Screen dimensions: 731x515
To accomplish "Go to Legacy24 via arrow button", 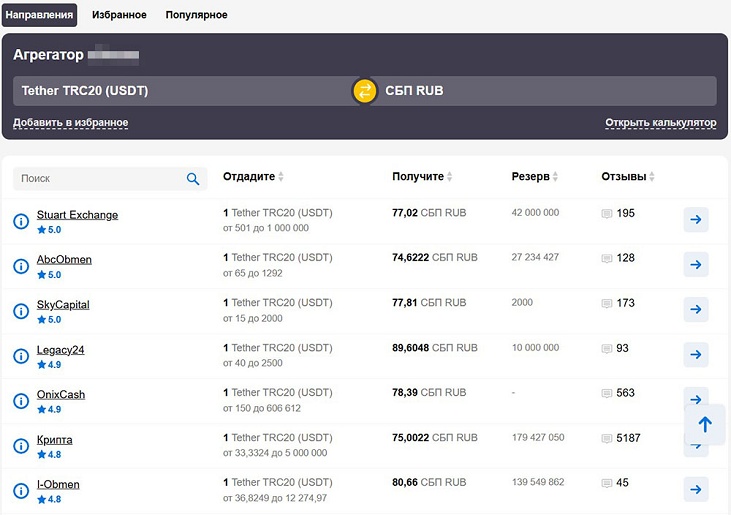I will coord(696,355).
